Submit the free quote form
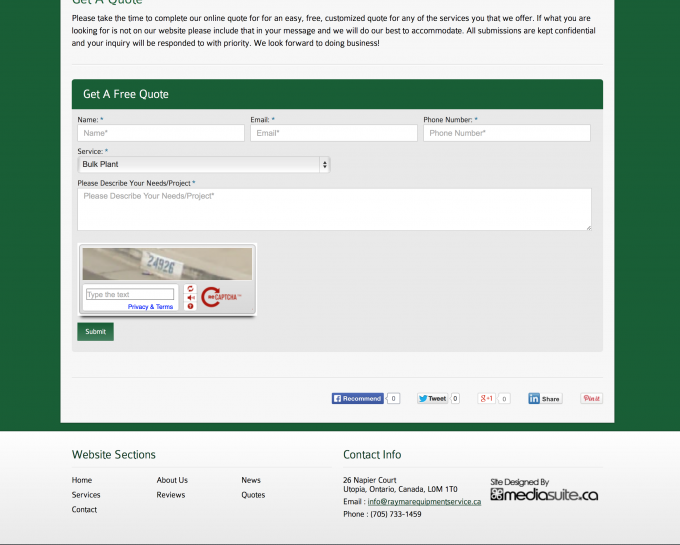 click(x=95, y=331)
